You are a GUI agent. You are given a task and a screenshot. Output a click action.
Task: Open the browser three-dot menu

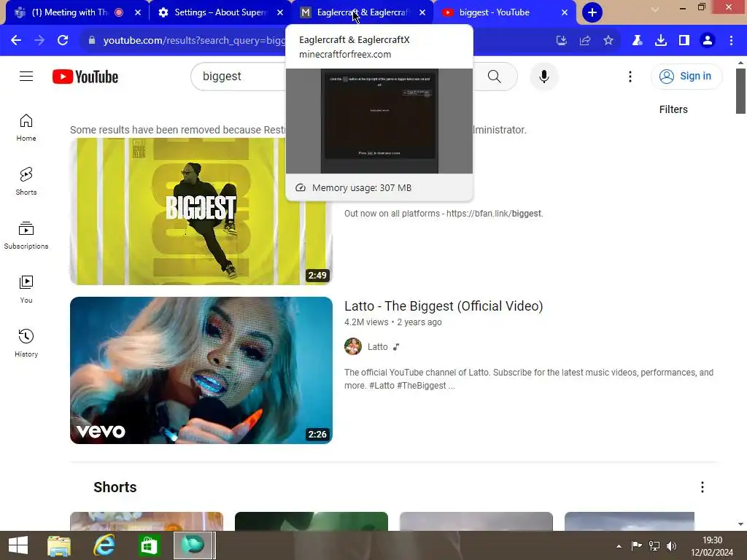point(731,41)
